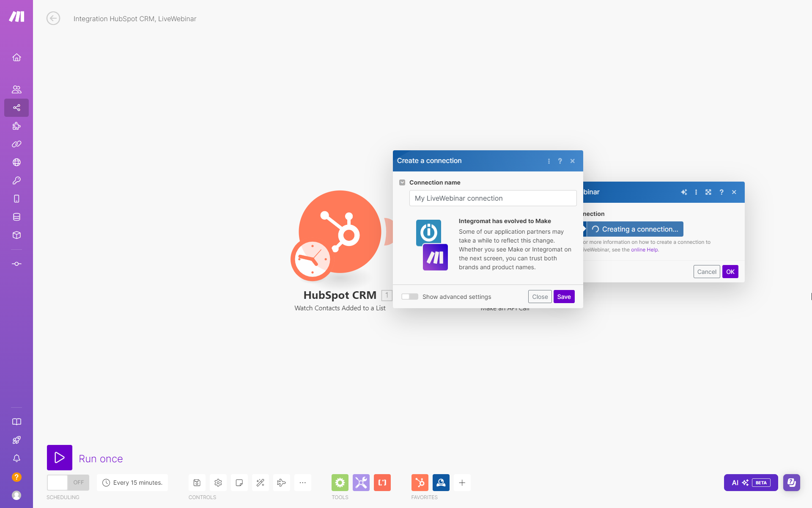This screenshot has width=812, height=508.
Task: Expand more controls ellipsis in bottom toolbar
Action: [x=303, y=483]
